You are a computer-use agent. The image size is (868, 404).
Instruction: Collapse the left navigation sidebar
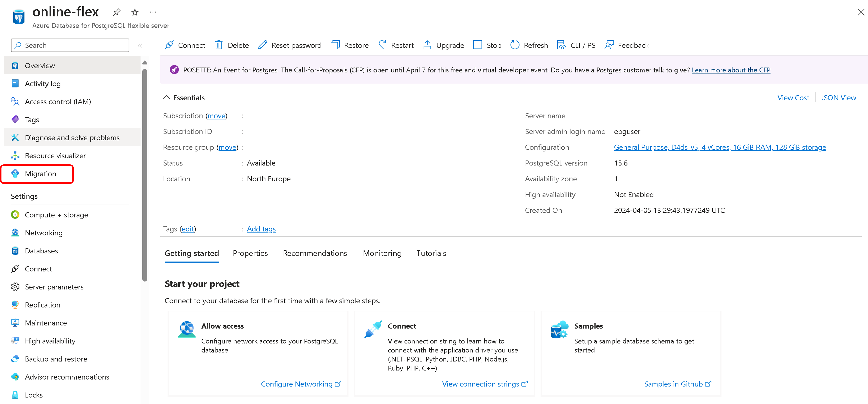(x=140, y=46)
